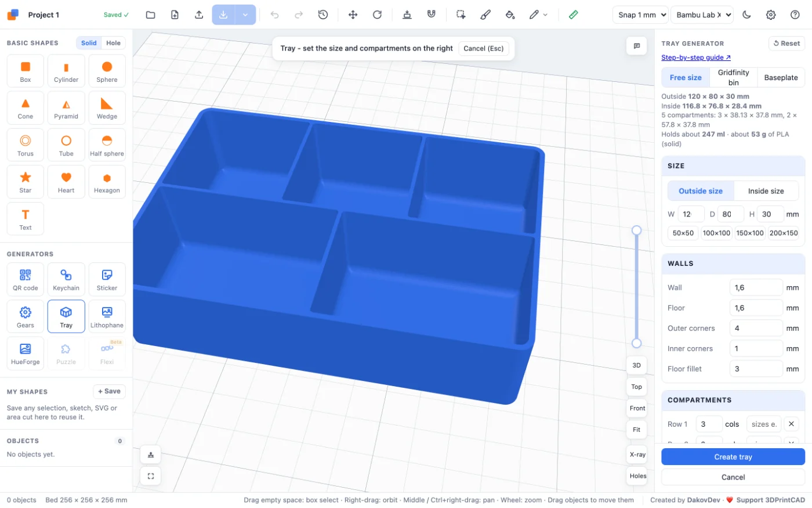Apply the 100×100 size preset
The height and width of the screenshot is (508, 812).
pyautogui.click(x=716, y=233)
